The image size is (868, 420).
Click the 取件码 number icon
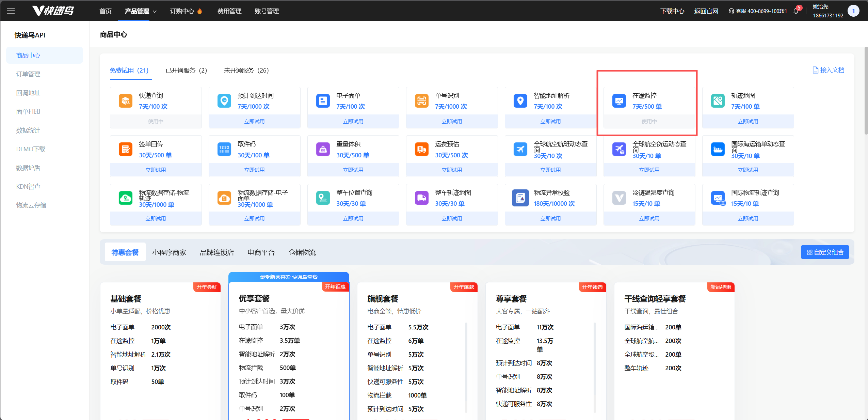click(224, 149)
